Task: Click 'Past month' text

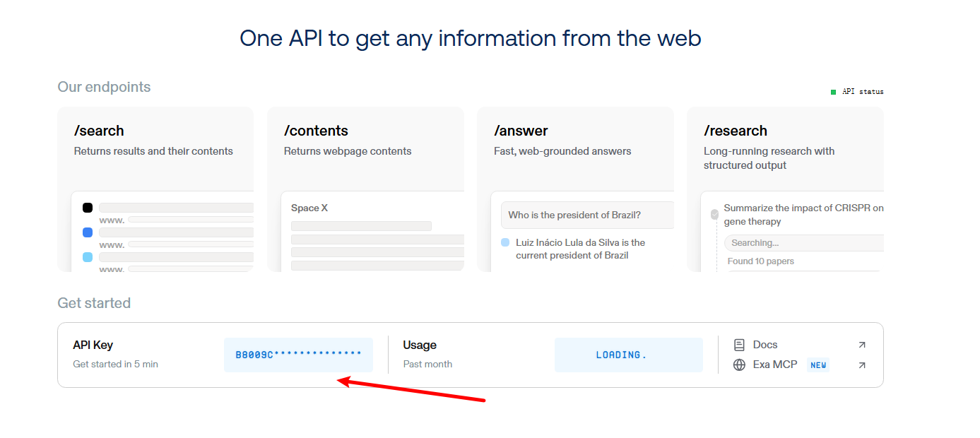Action: click(427, 365)
